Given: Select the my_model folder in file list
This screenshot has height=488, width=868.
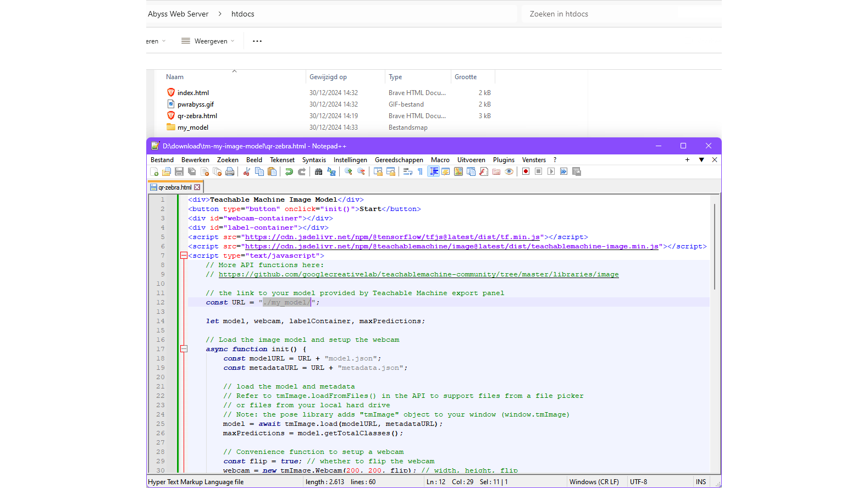Looking at the screenshot, I should tap(192, 127).
